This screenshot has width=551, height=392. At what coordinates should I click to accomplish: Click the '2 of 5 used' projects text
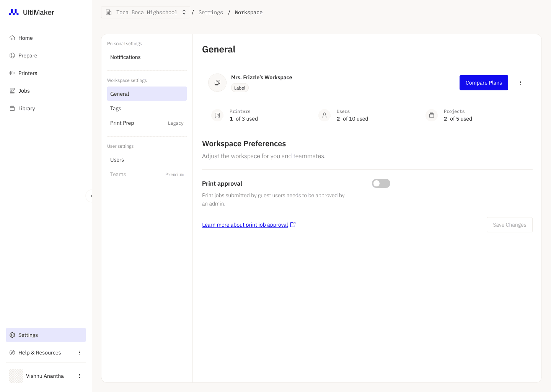tap(458, 119)
